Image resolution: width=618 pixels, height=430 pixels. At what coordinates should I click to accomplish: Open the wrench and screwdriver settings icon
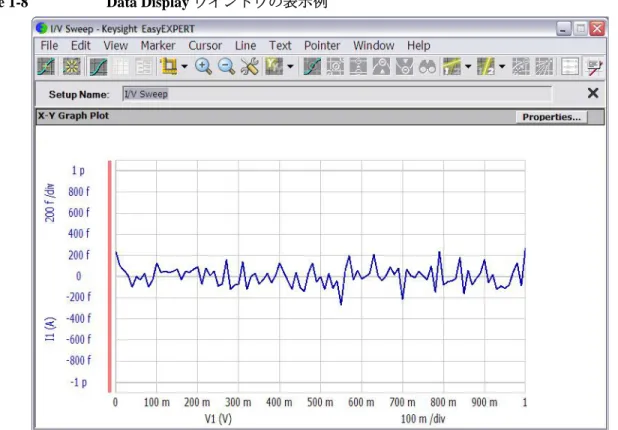tap(250, 66)
